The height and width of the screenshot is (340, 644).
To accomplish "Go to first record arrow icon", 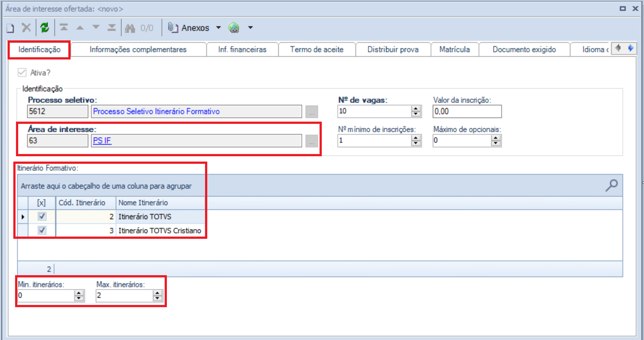I will (64, 28).
